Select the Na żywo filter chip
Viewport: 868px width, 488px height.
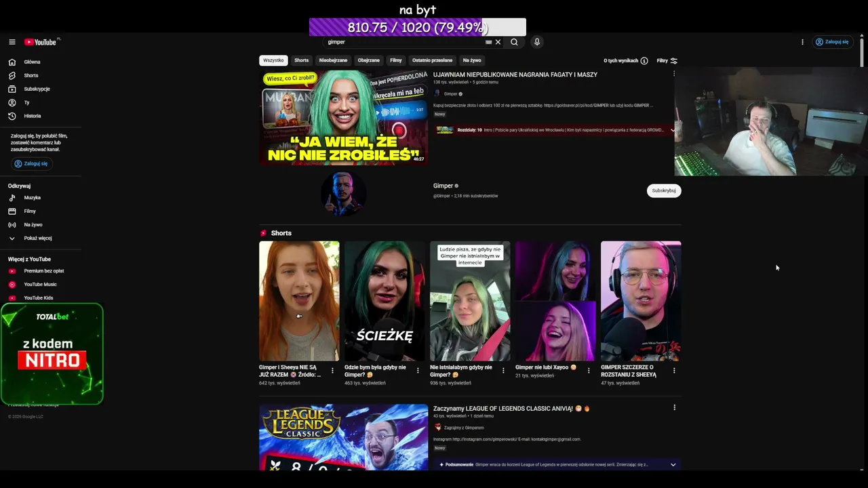[472, 60]
